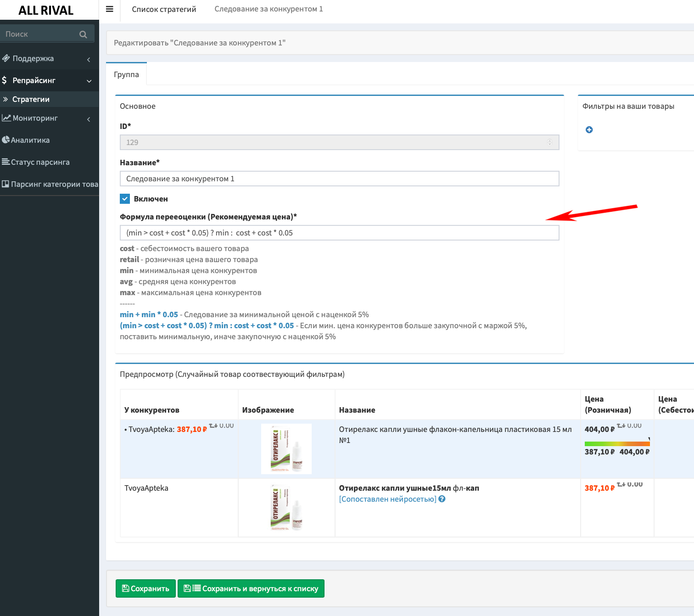Click the ALL RIVAL logo
Screen dimensions: 694x616
(46, 10)
